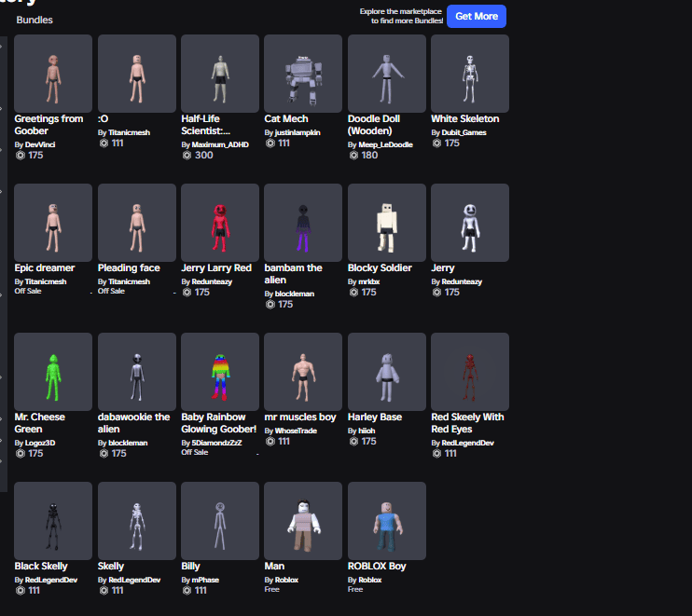
Task: Open the :O bundle thumbnail
Action: (x=137, y=74)
